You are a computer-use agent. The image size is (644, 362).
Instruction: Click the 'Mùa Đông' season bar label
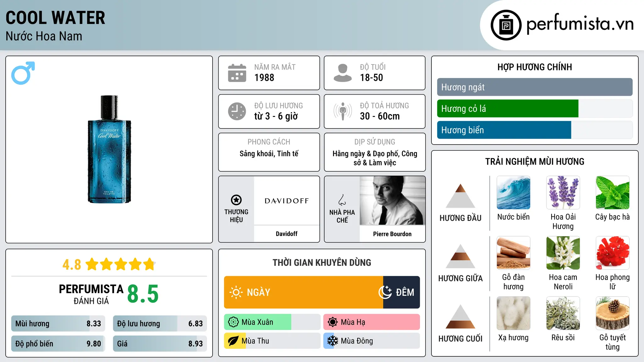click(357, 341)
